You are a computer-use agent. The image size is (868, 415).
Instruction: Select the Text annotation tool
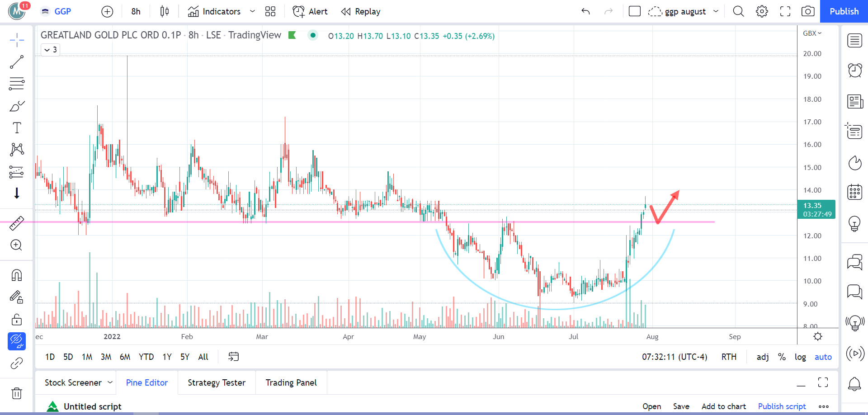click(x=17, y=128)
